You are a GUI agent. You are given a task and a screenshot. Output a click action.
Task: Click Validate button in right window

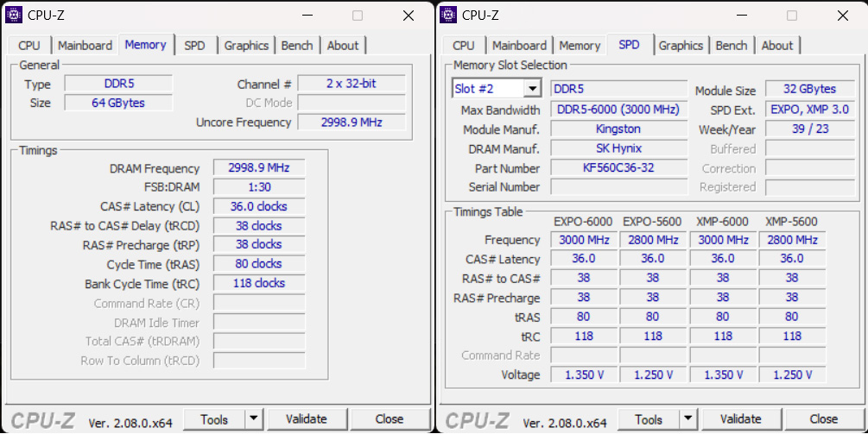click(x=741, y=419)
